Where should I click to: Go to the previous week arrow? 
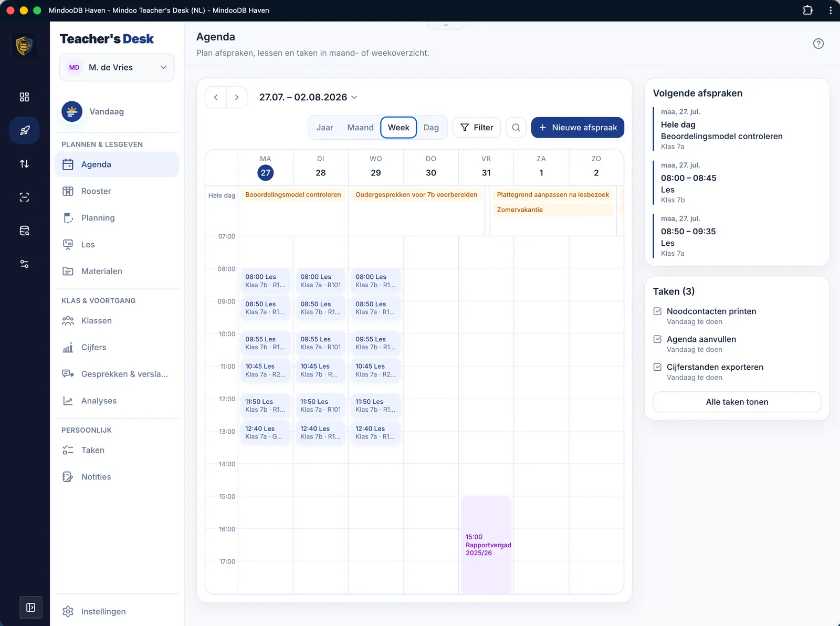click(x=216, y=97)
